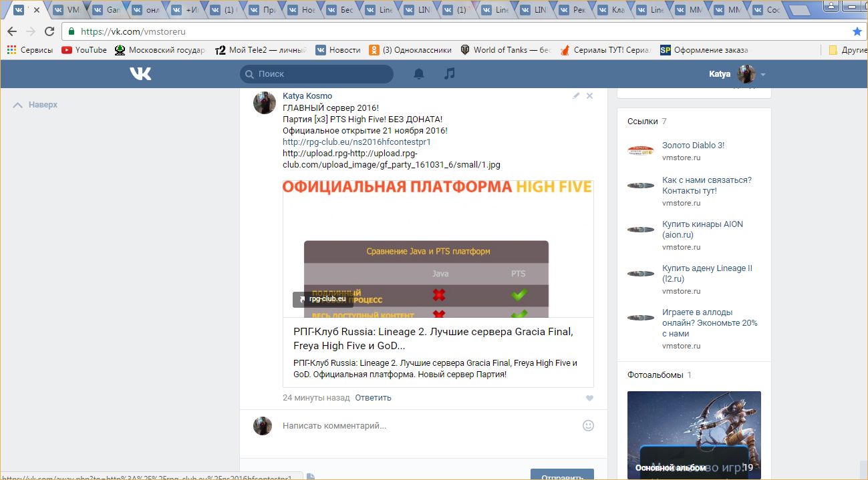Open the YouTube bookmark
The image size is (868, 480).
pyautogui.click(x=84, y=50)
